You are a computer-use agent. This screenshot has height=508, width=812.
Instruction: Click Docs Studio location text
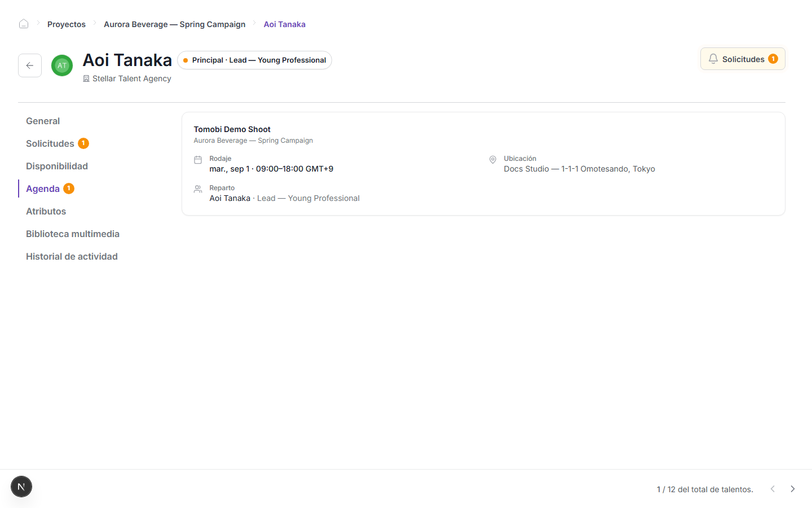pos(579,169)
